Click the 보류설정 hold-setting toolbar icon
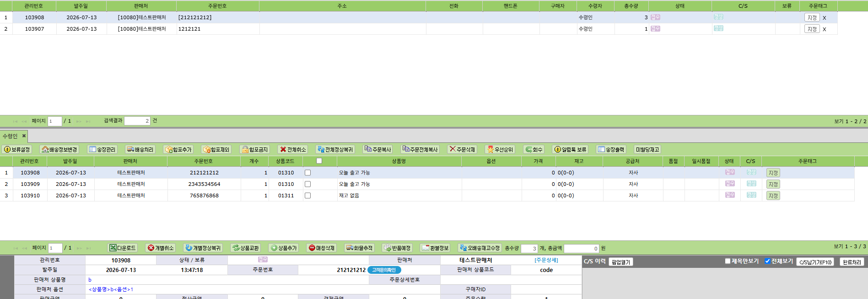This screenshot has width=868, height=299. (x=17, y=149)
